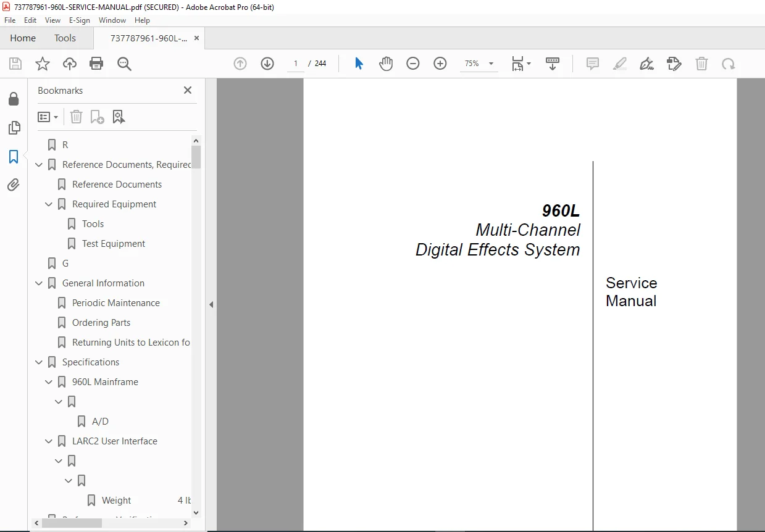
Task: Collapse the Specifications bookmark
Action: [39, 362]
